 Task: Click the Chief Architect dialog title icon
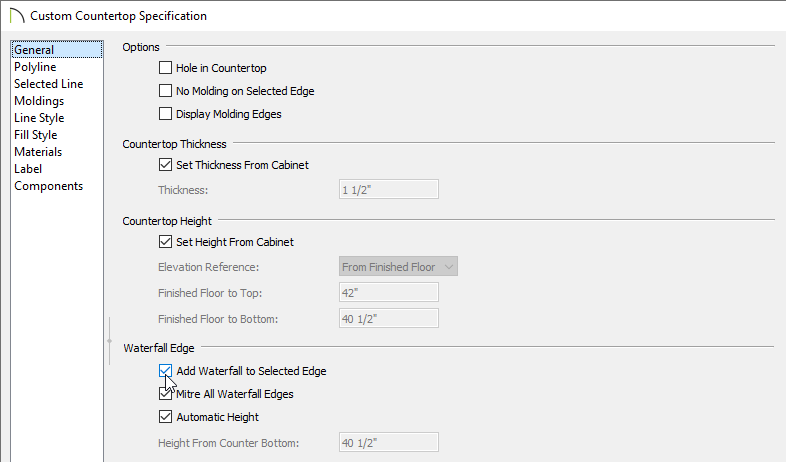click(17, 16)
